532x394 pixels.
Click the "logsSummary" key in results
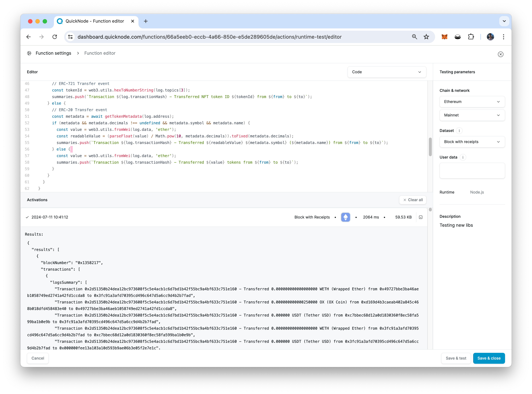tap(65, 282)
